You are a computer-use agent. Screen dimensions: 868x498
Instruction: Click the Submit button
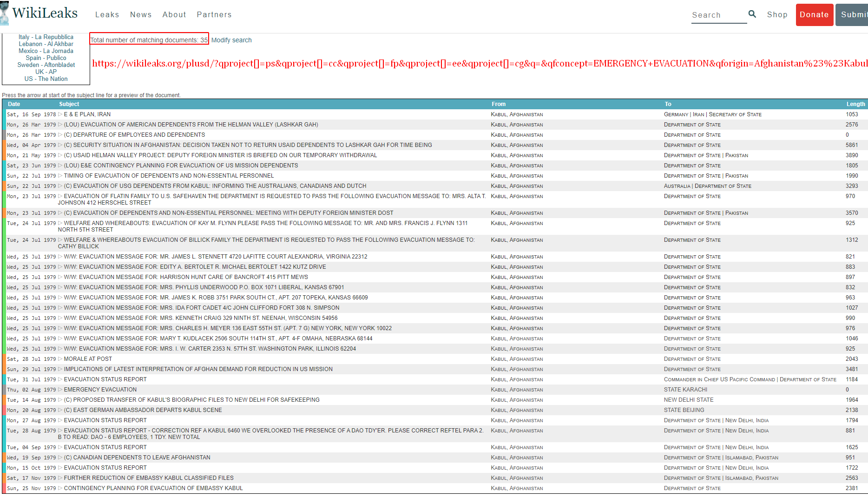pyautogui.click(x=852, y=14)
